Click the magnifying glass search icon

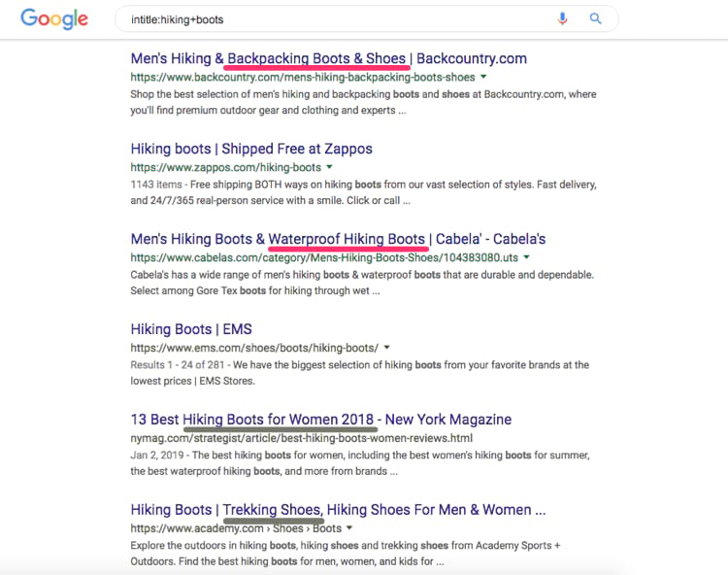pos(595,18)
